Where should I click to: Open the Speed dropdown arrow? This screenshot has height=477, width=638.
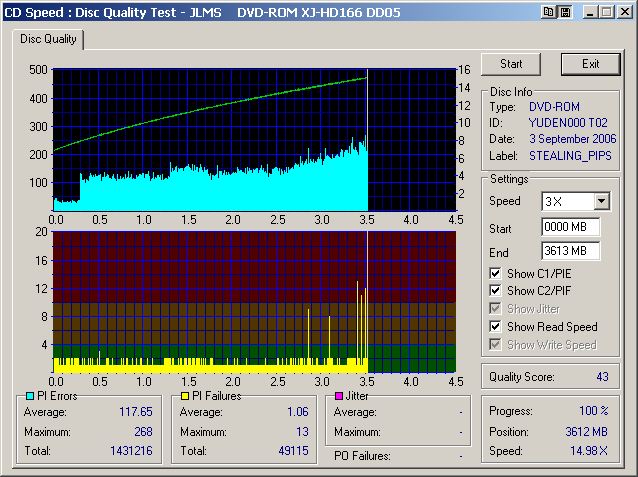click(x=601, y=201)
